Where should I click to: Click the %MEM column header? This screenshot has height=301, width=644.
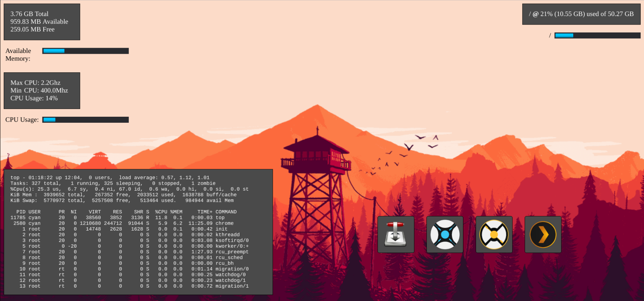tap(176, 212)
